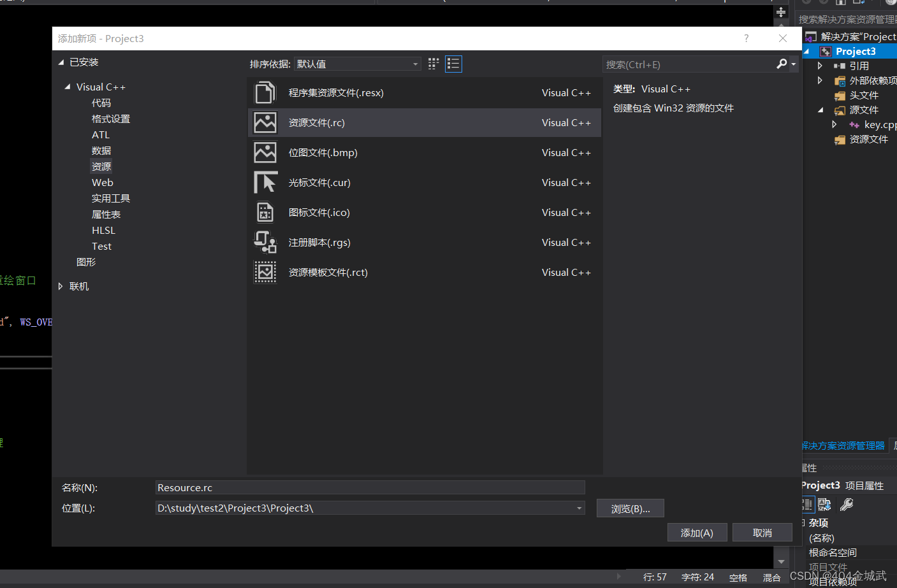Viewport: 897px width, 588px height.
Task: Click the categorized view icon in properties panel
Action: 807,505
